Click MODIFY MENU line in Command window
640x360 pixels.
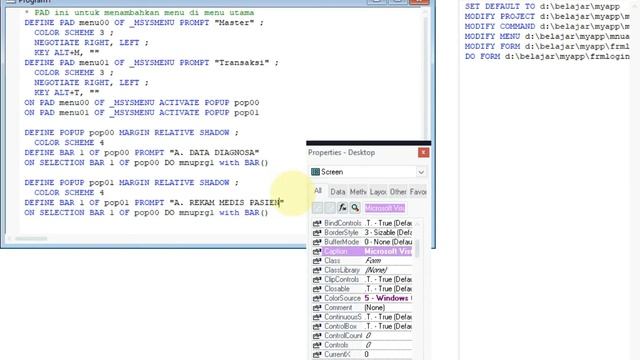(547, 37)
